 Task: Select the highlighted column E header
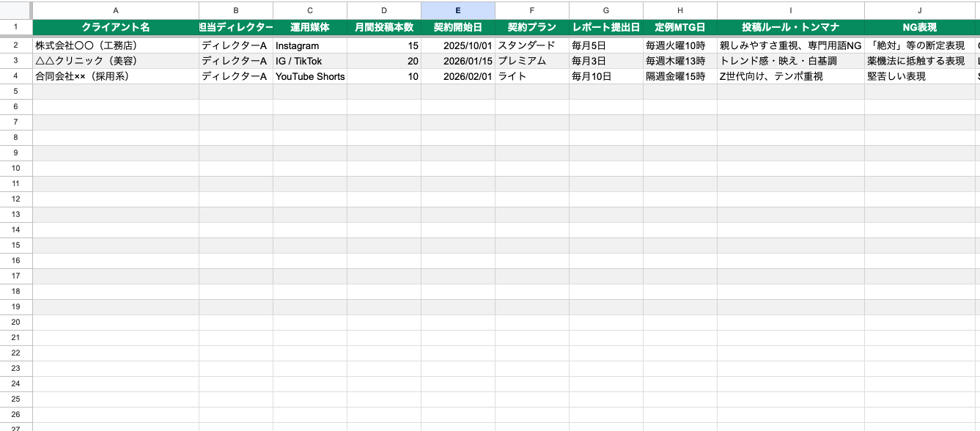pos(458,10)
